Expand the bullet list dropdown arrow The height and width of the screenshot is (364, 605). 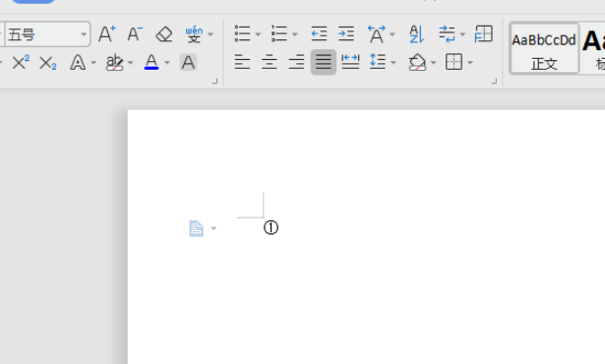258,34
